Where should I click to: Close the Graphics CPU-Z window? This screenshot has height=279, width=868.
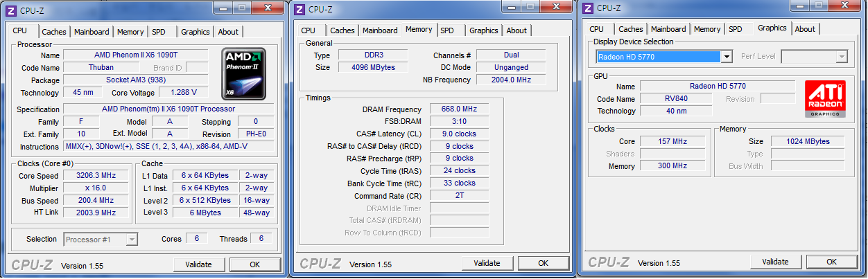pyautogui.click(x=844, y=6)
